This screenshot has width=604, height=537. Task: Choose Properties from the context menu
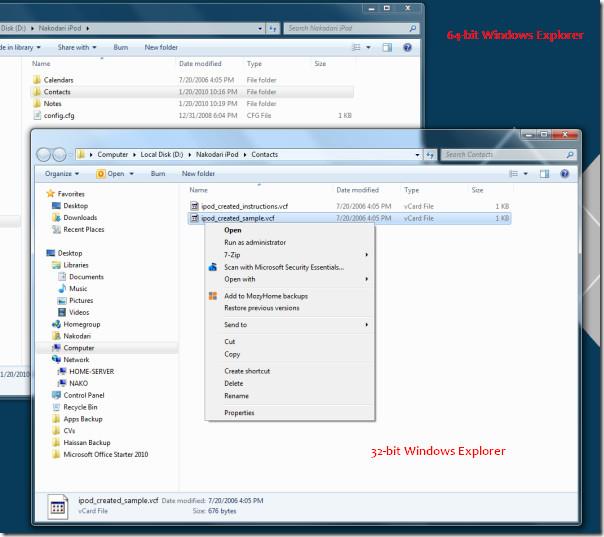[x=239, y=412]
